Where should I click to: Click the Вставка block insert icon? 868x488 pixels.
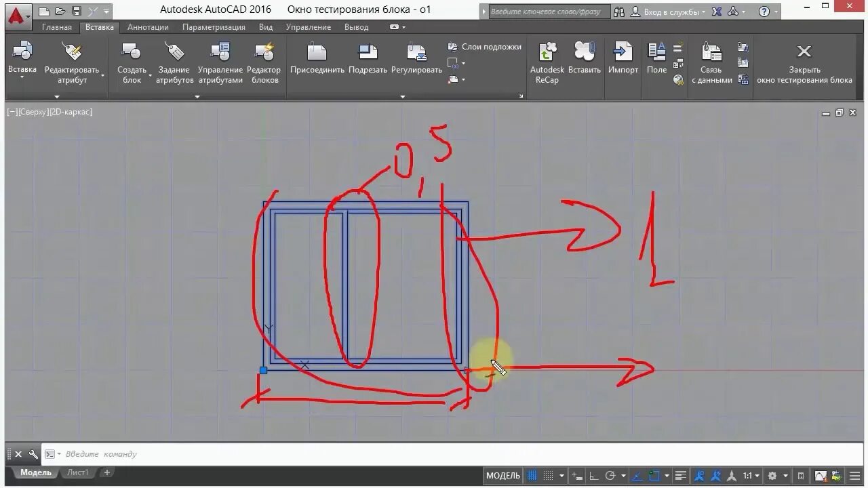coord(22,52)
